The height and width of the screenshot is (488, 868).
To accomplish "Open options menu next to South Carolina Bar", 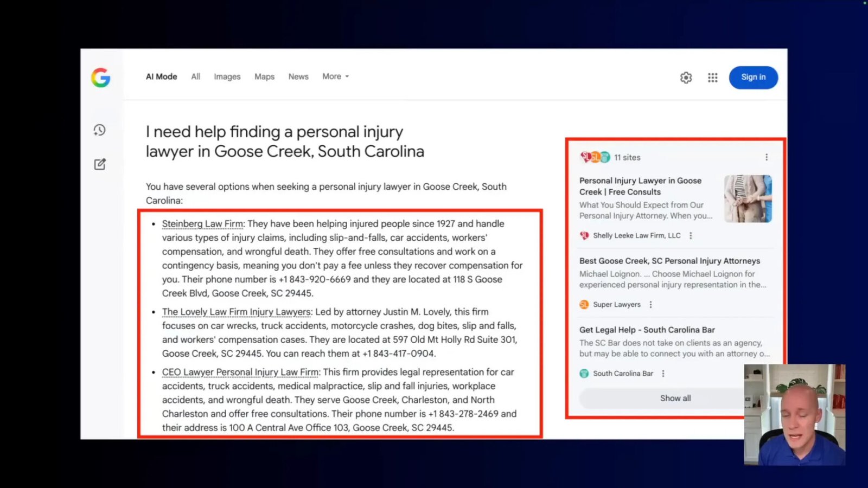I will [x=663, y=374].
